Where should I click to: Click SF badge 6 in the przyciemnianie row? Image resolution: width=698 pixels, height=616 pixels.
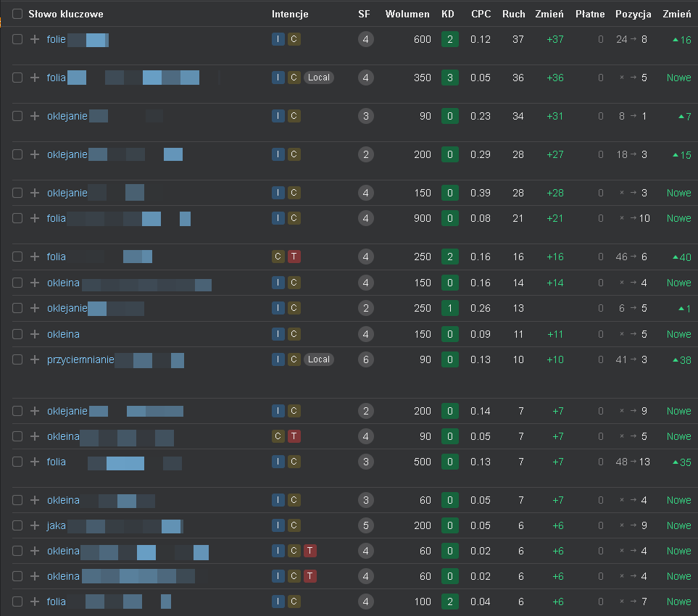click(366, 359)
